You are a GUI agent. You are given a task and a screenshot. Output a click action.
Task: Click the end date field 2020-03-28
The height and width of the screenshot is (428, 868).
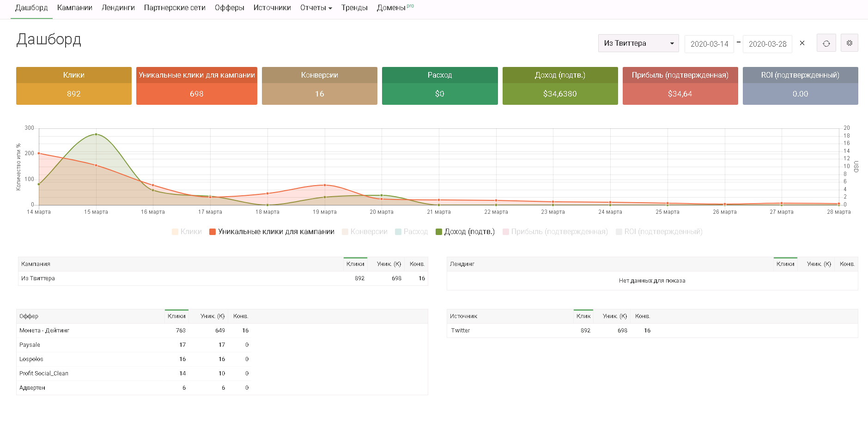point(767,44)
